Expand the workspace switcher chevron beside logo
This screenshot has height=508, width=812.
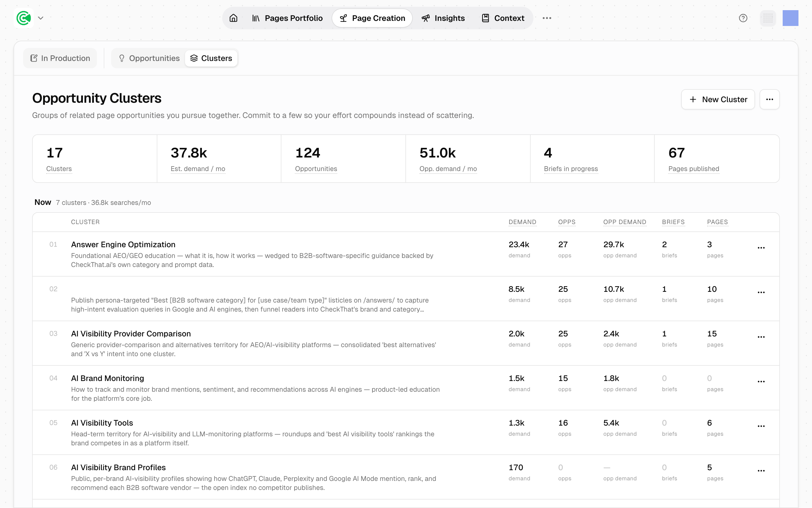[x=41, y=18]
